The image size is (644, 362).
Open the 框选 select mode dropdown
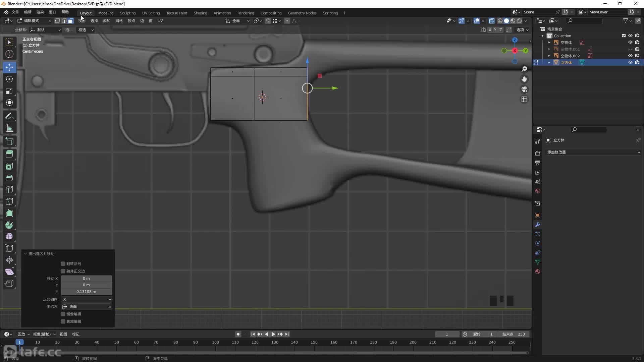point(86,30)
